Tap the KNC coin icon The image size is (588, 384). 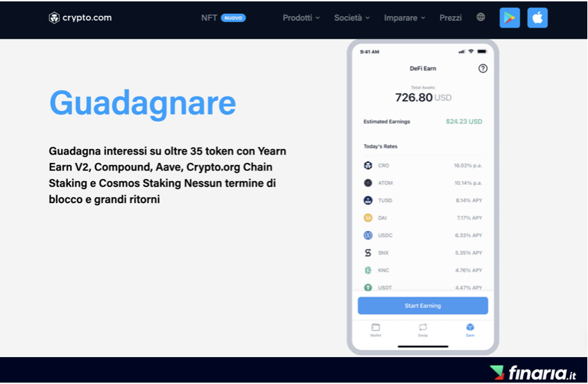(x=368, y=270)
